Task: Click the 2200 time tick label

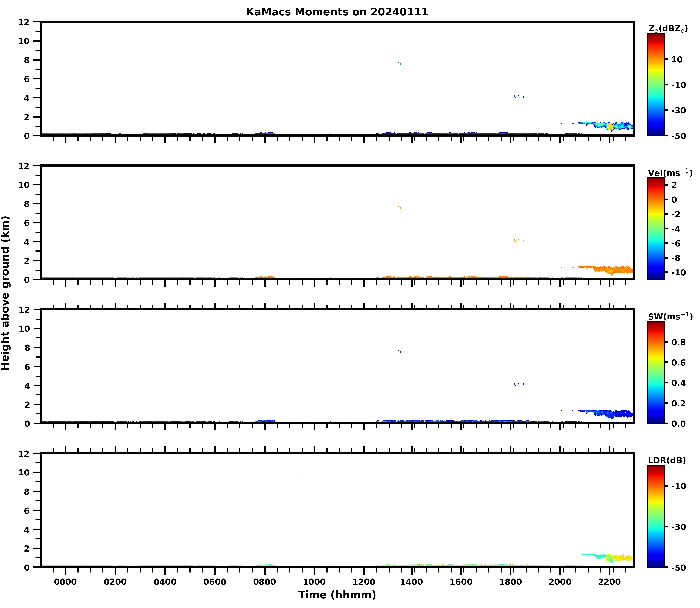Action: [609, 582]
